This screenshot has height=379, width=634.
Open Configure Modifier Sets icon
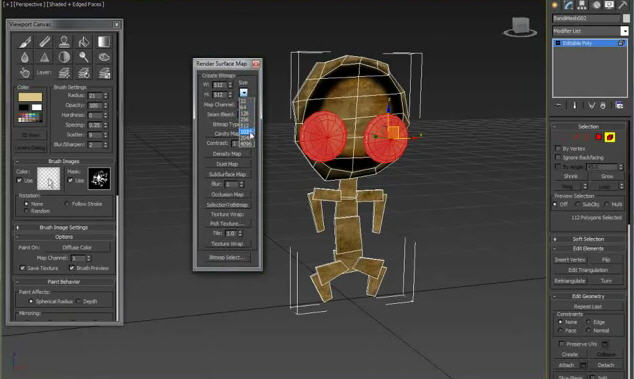point(619,106)
